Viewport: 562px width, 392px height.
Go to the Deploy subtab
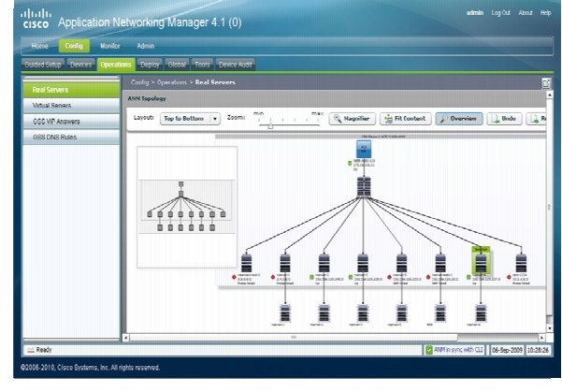(x=150, y=65)
